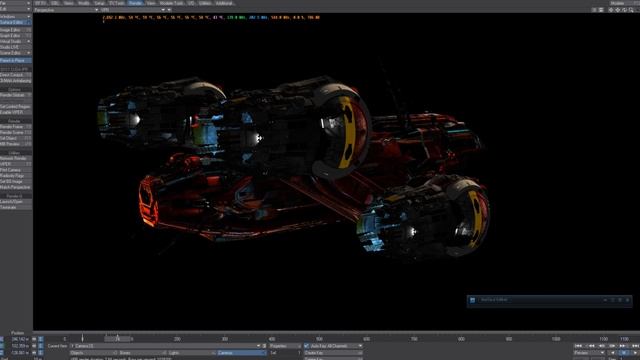Image resolution: width=640 pixels, height=360 pixels.
Task: Open the Image Editor
Action: [16, 30]
